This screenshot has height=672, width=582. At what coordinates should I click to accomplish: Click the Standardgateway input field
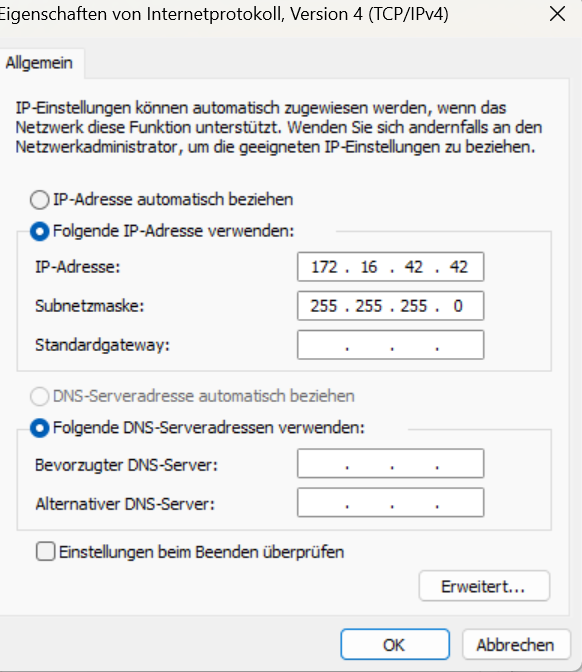click(390, 345)
